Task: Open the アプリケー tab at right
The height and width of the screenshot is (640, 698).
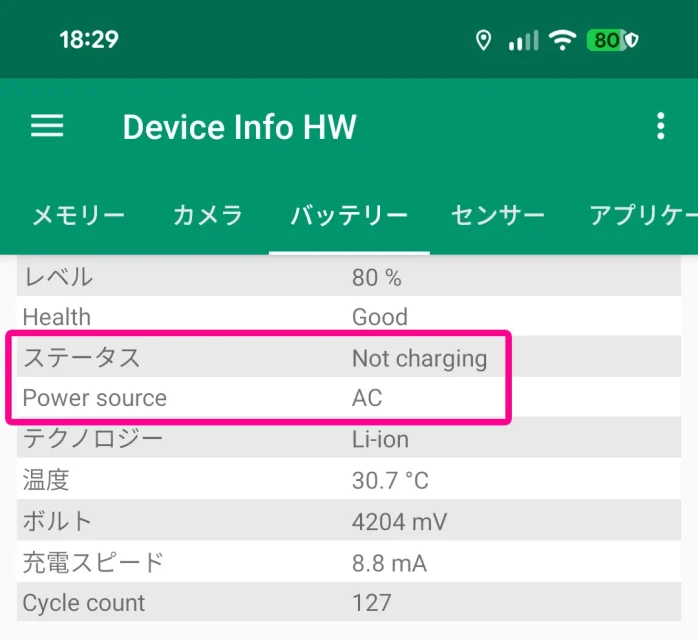Action: pos(642,215)
